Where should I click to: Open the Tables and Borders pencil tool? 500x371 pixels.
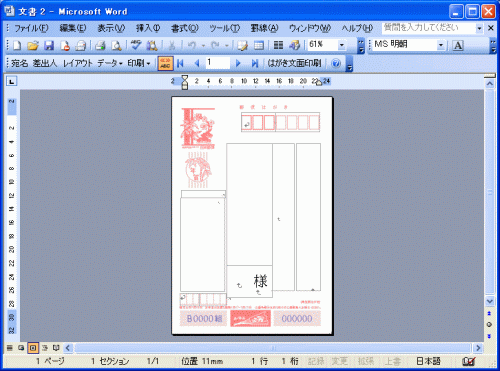click(243, 45)
